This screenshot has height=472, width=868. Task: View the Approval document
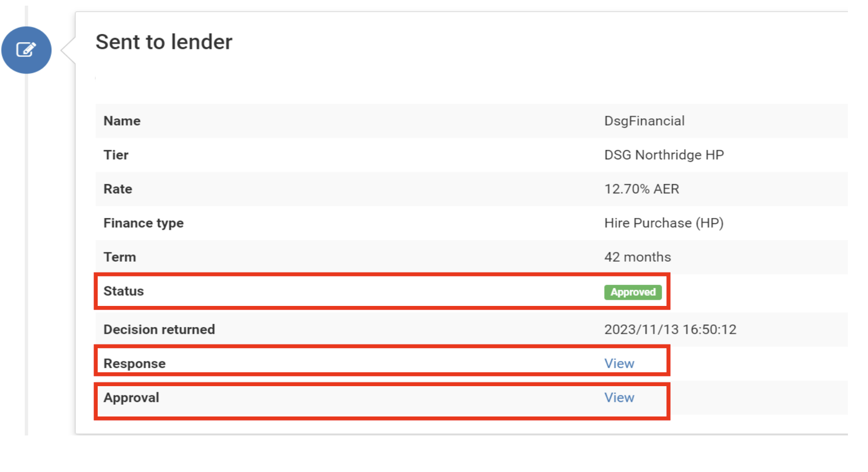pos(619,397)
